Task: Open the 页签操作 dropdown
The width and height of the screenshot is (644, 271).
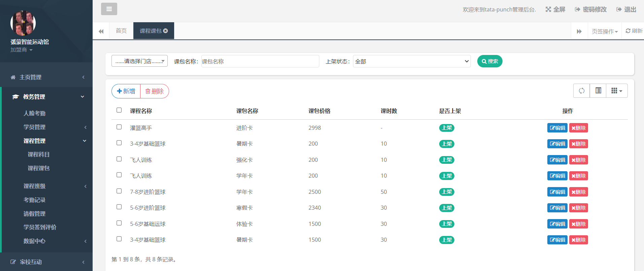Action: click(x=605, y=31)
